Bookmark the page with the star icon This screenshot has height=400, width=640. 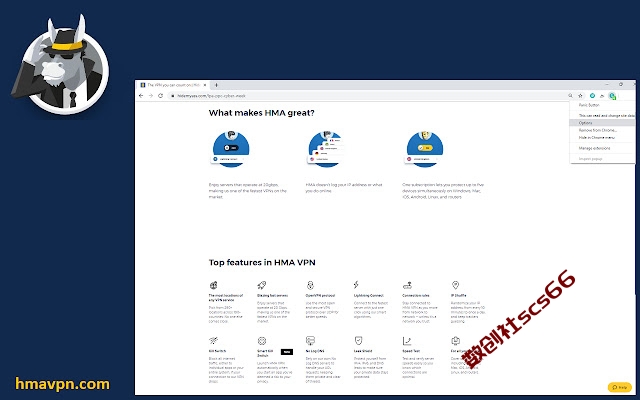[580, 96]
